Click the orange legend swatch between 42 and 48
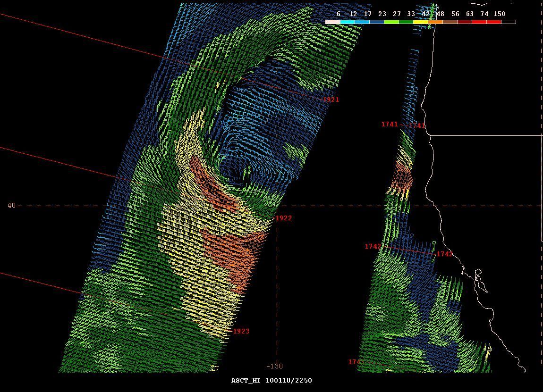The image size is (543, 392). [435, 22]
